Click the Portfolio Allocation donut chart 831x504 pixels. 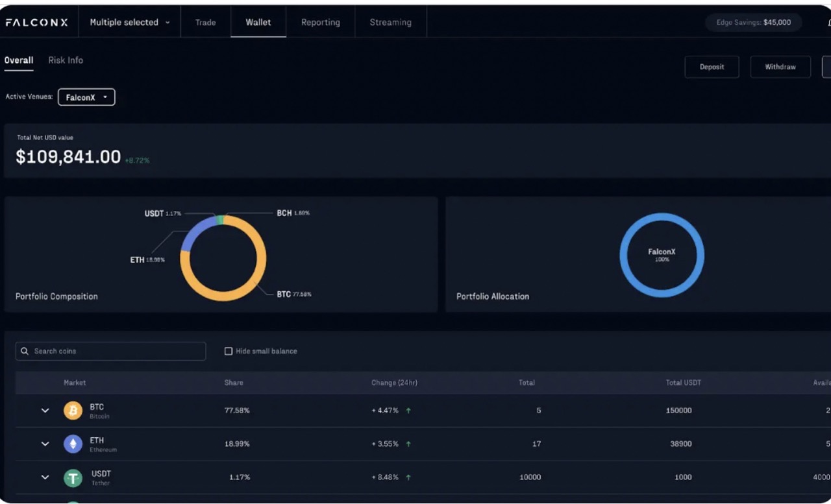click(662, 255)
